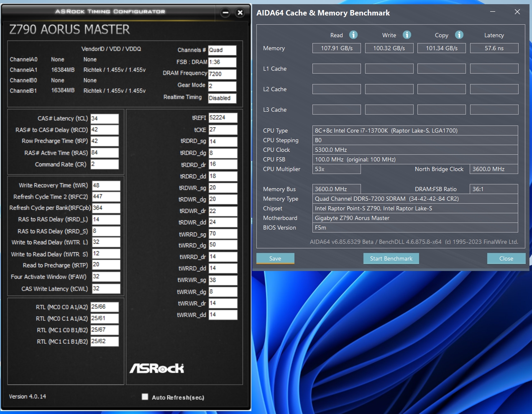Click the Write Recovery Time (tWR) field
Screen dimensions: 532x414
pyautogui.click(x=106, y=185)
